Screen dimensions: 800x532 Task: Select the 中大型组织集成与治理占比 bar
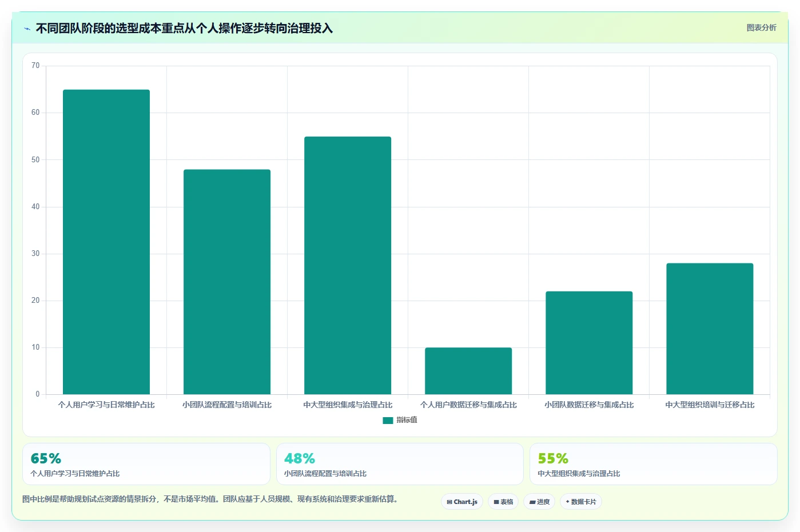[x=348, y=265]
